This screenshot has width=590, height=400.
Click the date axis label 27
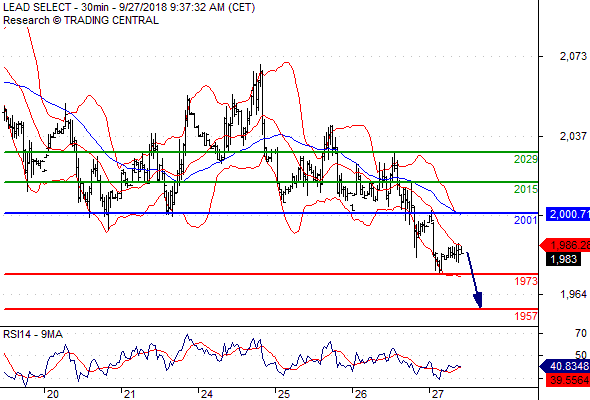pos(437,394)
